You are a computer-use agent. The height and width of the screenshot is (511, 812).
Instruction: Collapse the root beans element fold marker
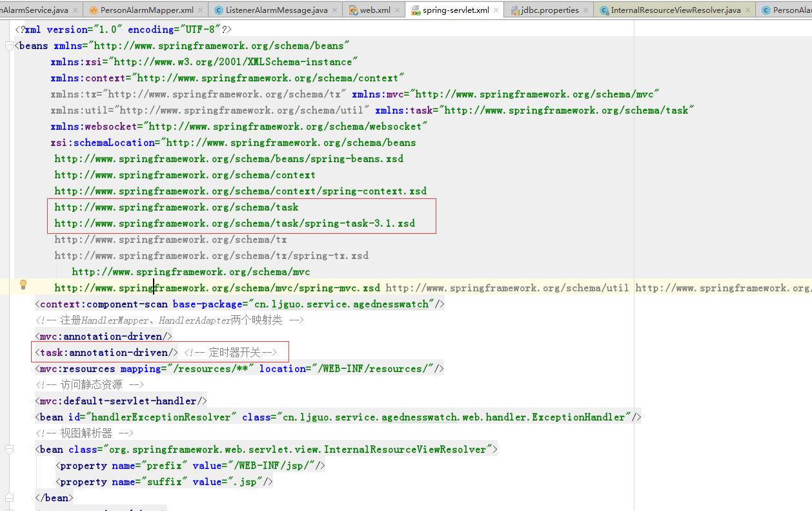(9, 46)
